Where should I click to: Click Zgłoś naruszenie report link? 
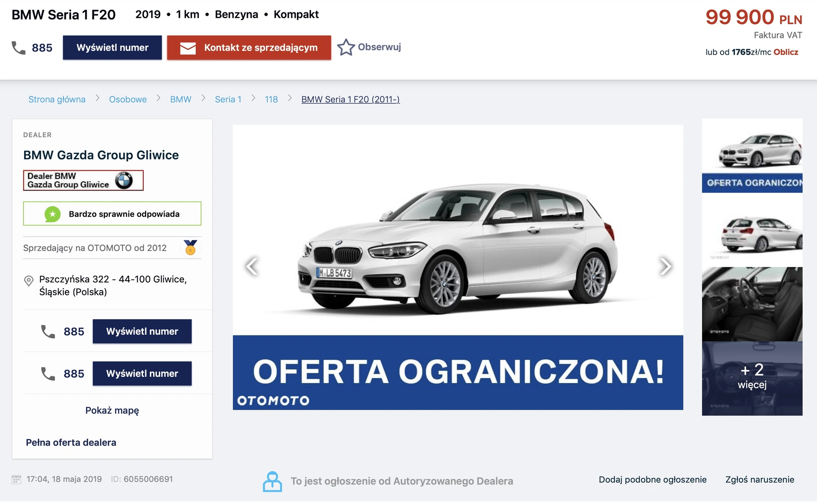click(760, 480)
